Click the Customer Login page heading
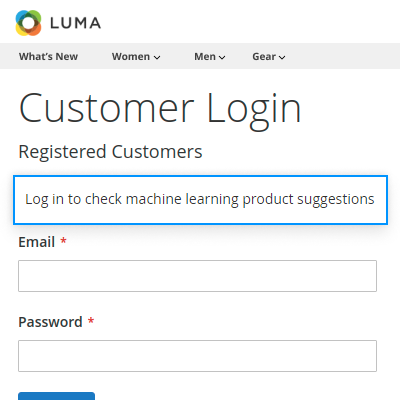The height and width of the screenshot is (400, 400). pyautogui.click(x=160, y=109)
